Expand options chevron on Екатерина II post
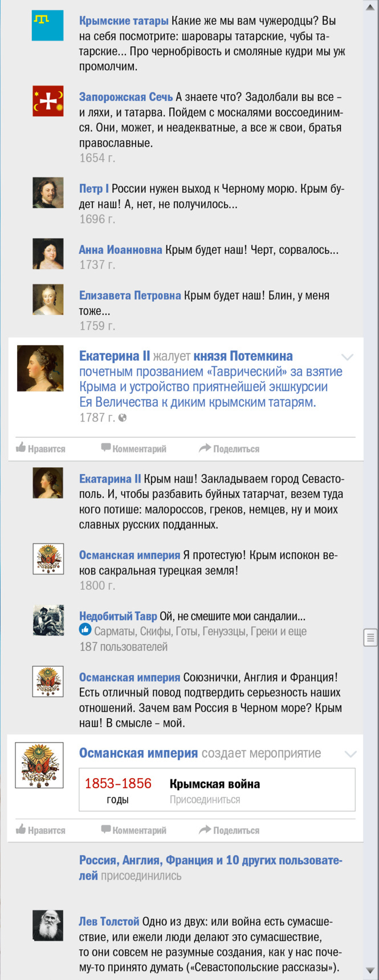This screenshot has height=980, width=379. click(347, 357)
